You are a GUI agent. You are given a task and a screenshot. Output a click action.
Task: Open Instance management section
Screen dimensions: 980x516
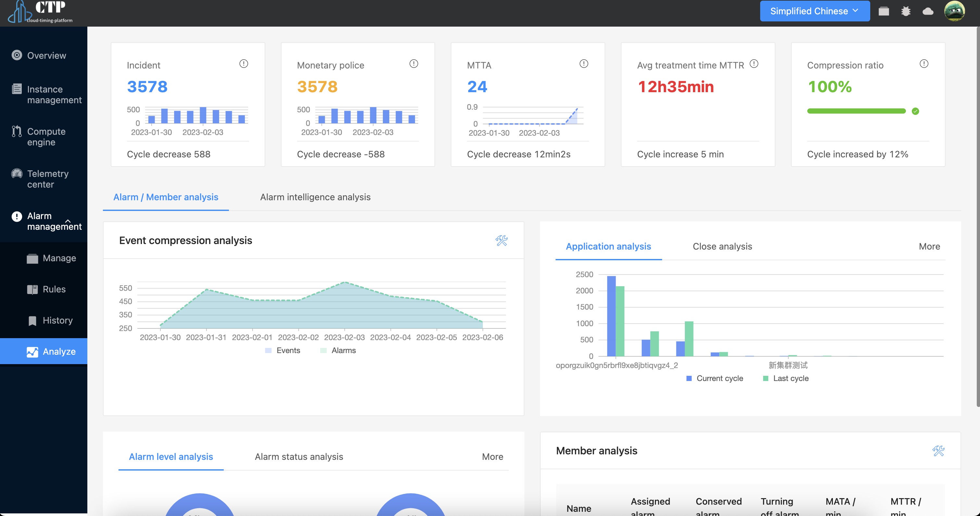(x=44, y=94)
